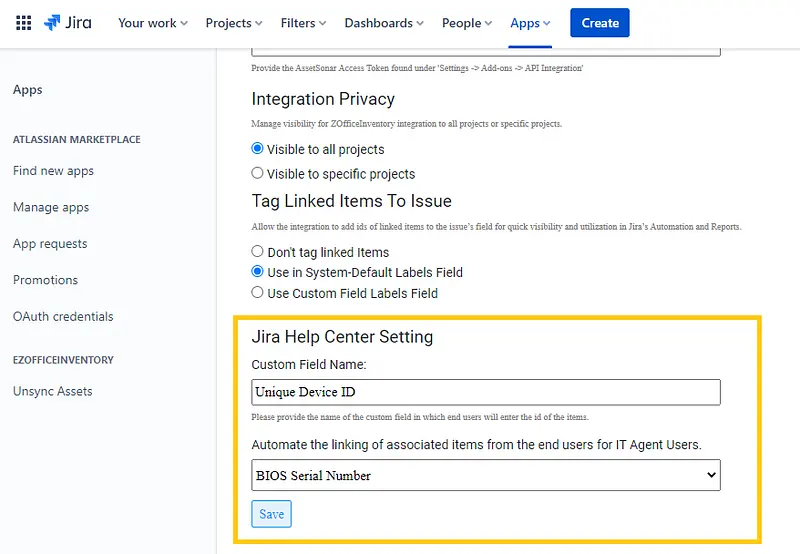The image size is (800, 554).
Task: Expand the Dashboards menu
Action: [x=384, y=23]
